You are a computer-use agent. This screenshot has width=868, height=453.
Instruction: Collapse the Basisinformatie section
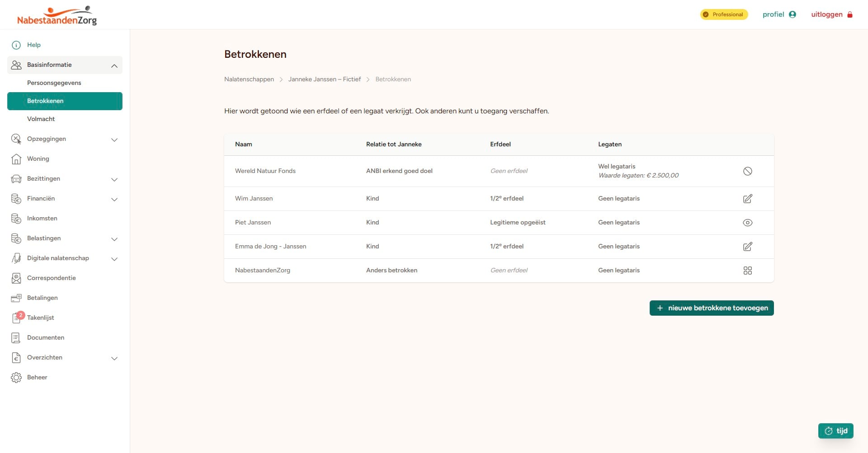tap(114, 65)
